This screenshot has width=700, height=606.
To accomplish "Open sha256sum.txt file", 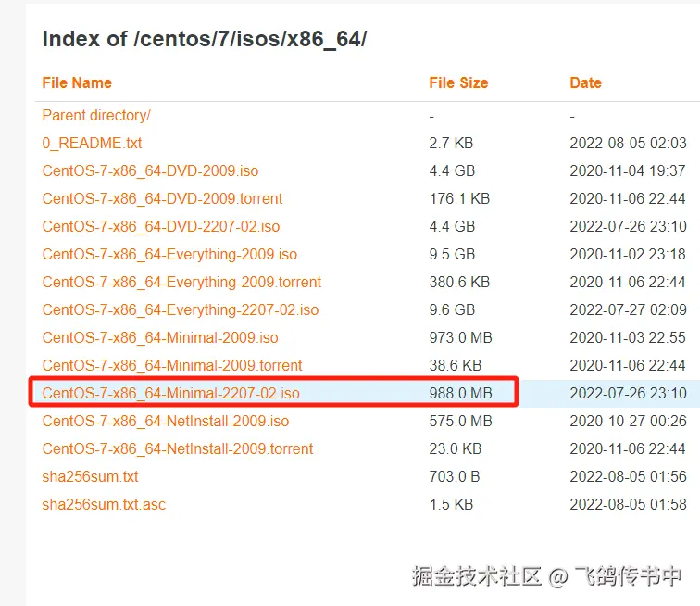I will coord(90,476).
